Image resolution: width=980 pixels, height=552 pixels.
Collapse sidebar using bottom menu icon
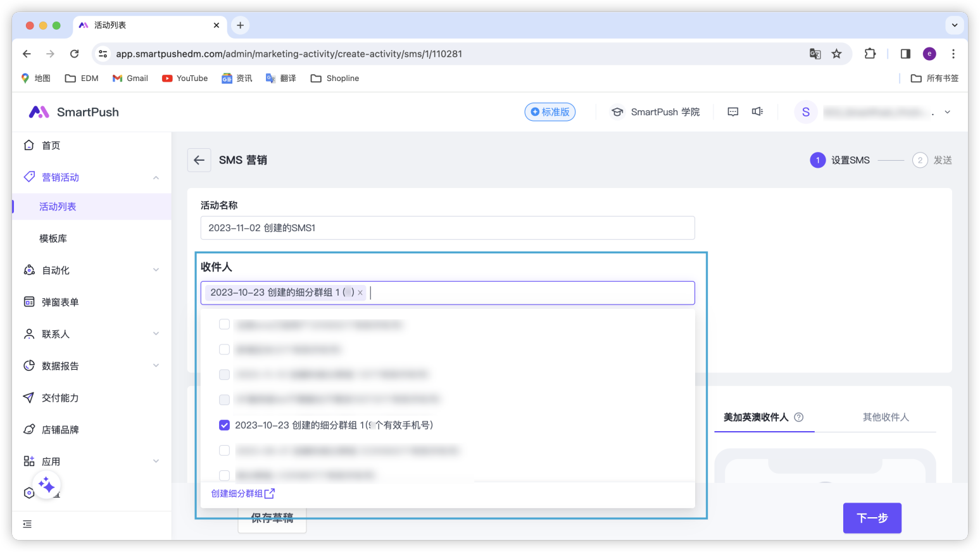[27, 524]
